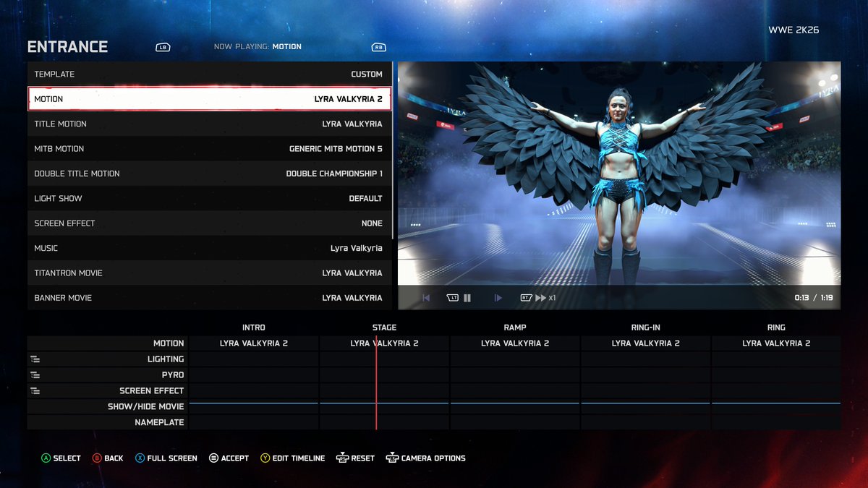
Task: Skip to previous section in preview
Action: click(x=426, y=298)
